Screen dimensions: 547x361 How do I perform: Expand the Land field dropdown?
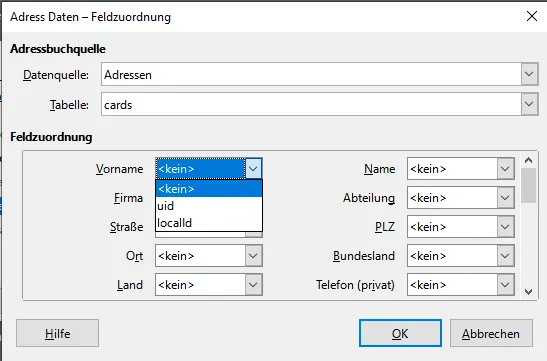[x=253, y=285]
